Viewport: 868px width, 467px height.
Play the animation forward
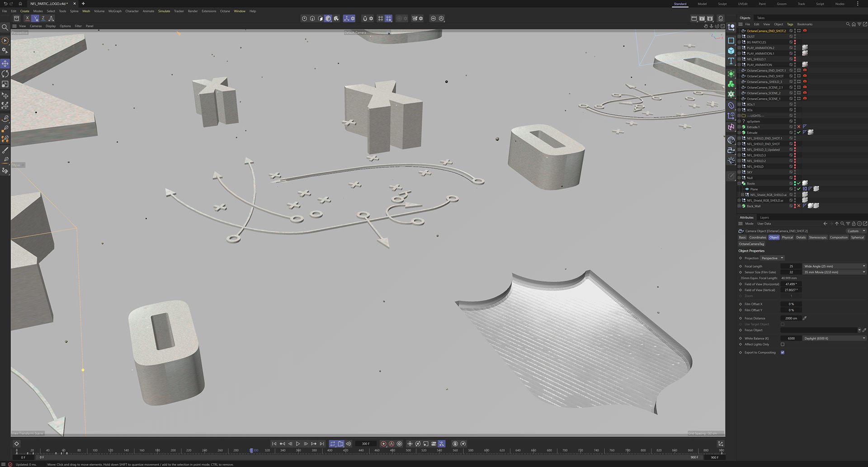tap(298, 444)
